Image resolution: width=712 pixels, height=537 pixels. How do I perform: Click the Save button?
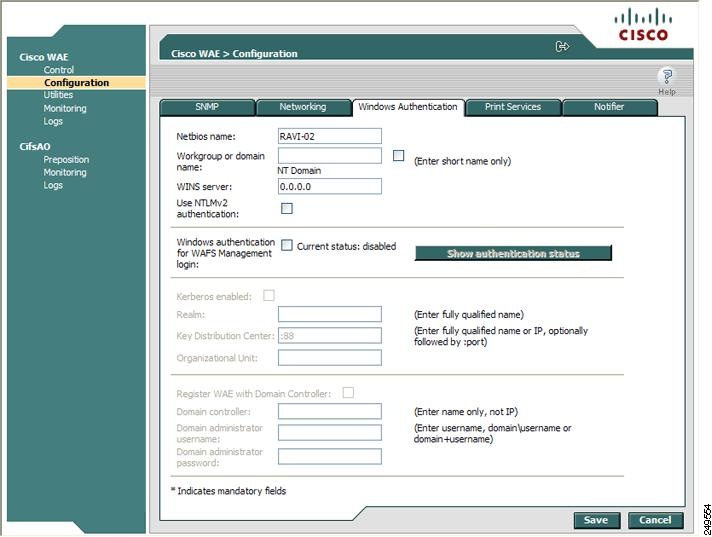coord(596,520)
